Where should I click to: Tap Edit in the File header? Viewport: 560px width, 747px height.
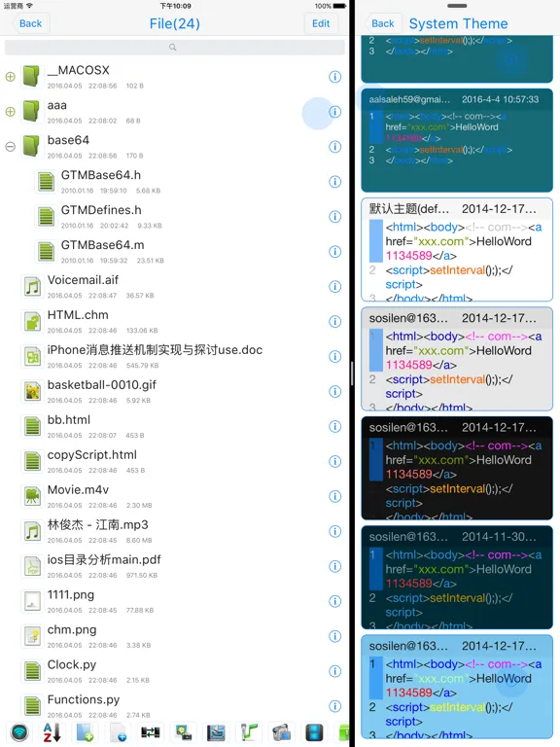point(321,23)
